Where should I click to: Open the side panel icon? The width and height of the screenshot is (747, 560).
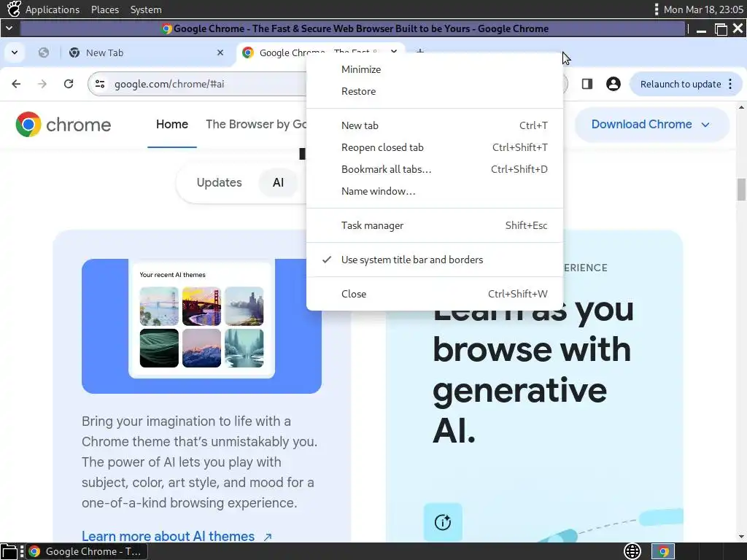[587, 85]
